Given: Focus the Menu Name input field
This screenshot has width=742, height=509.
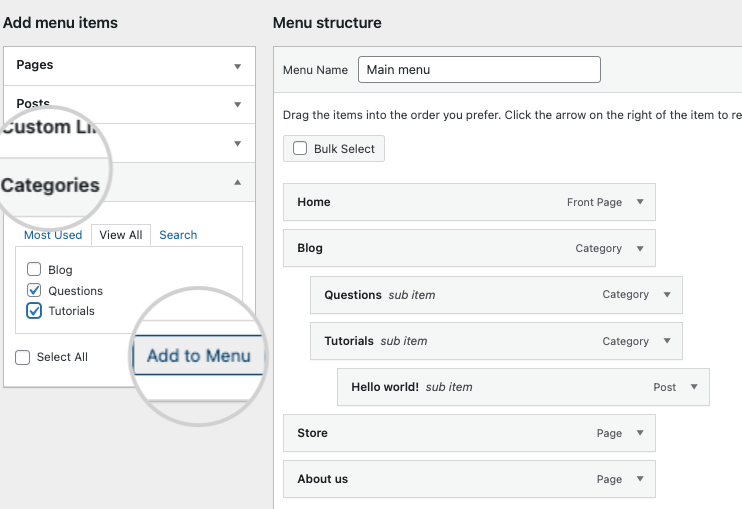Looking at the screenshot, I should point(479,70).
